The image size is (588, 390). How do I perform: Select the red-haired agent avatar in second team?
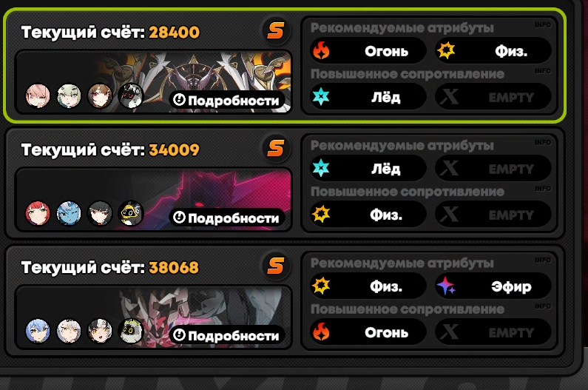coord(38,213)
